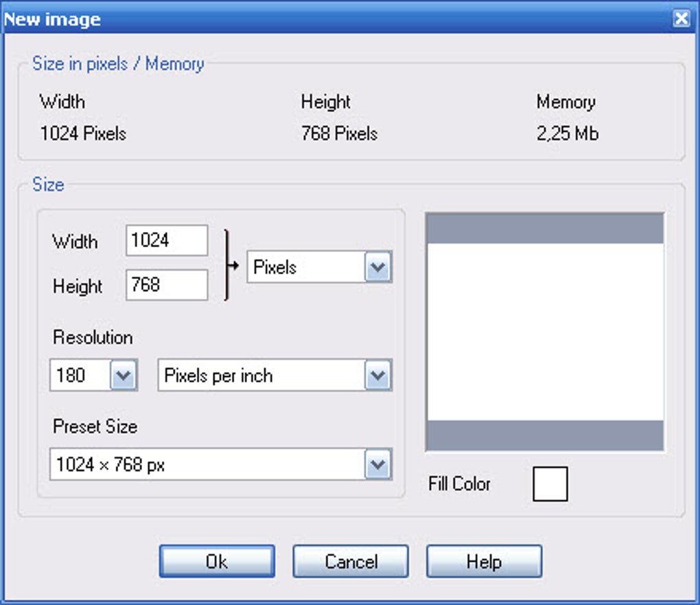Click the Resolution label

[x=93, y=337]
